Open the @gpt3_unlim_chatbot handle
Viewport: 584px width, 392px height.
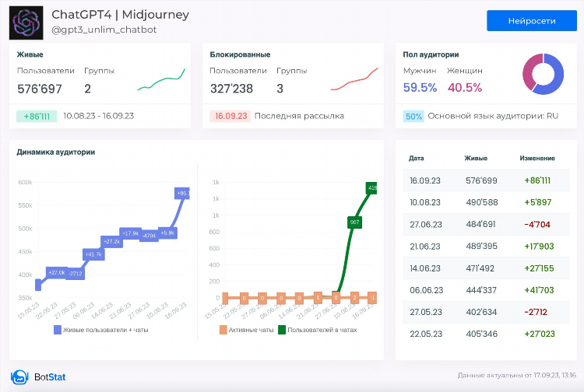[104, 30]
